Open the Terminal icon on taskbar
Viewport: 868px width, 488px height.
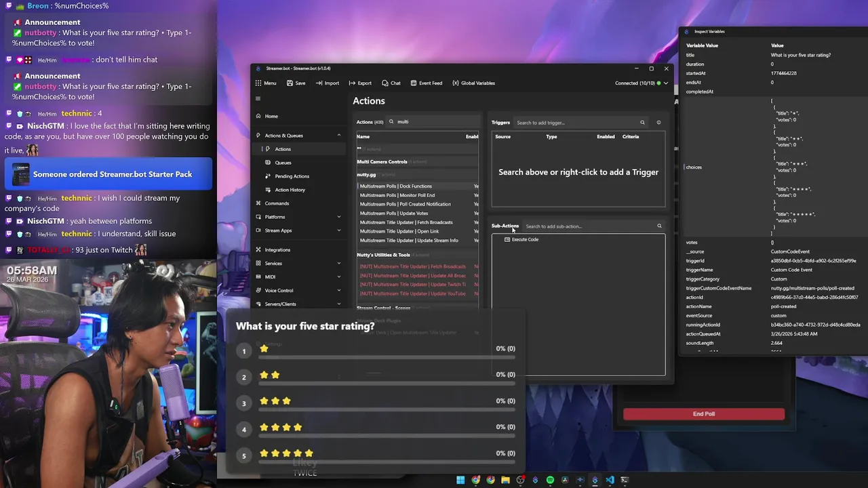point(625,480)
